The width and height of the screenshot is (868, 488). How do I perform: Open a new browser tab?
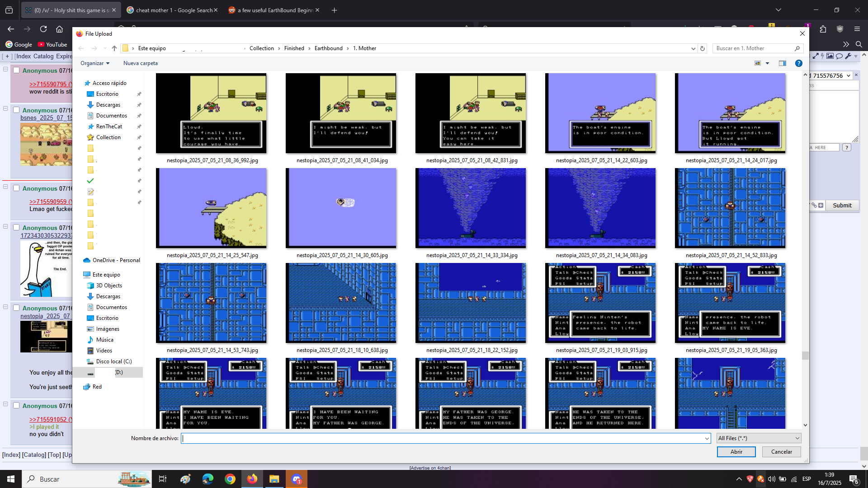coord(335,10)
